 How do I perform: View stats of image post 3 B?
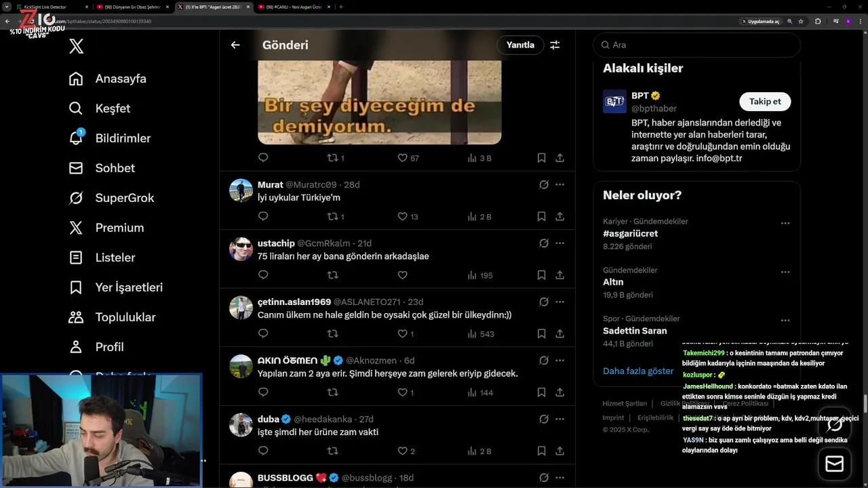tap(479, 158)
